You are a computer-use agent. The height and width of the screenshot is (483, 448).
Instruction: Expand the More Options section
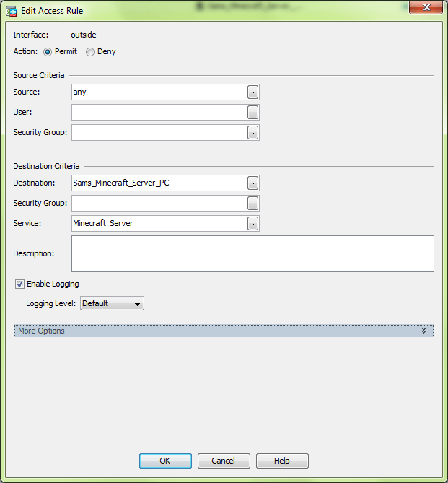tap(216, 331)
